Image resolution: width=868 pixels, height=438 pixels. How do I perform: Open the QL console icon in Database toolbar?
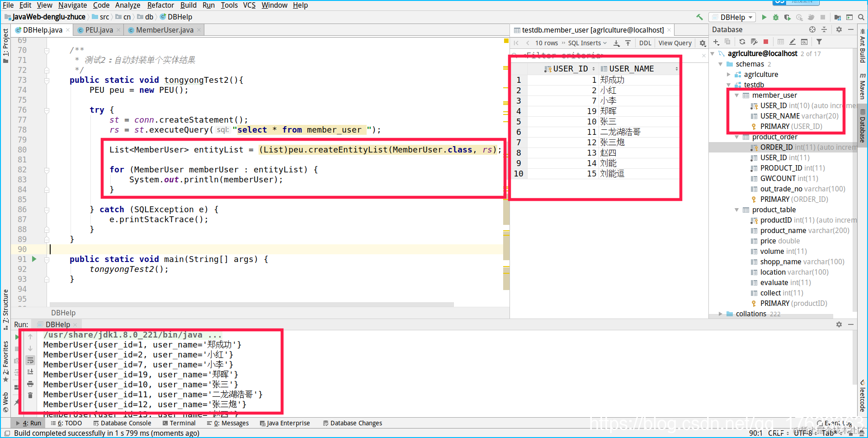pyautogui.click(x=804, y=42)
